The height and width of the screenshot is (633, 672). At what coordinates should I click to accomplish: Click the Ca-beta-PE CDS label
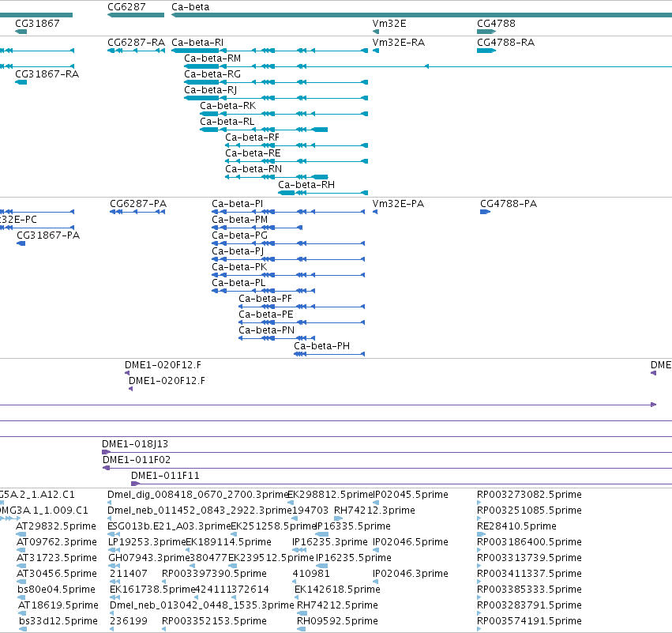point(266,315)
